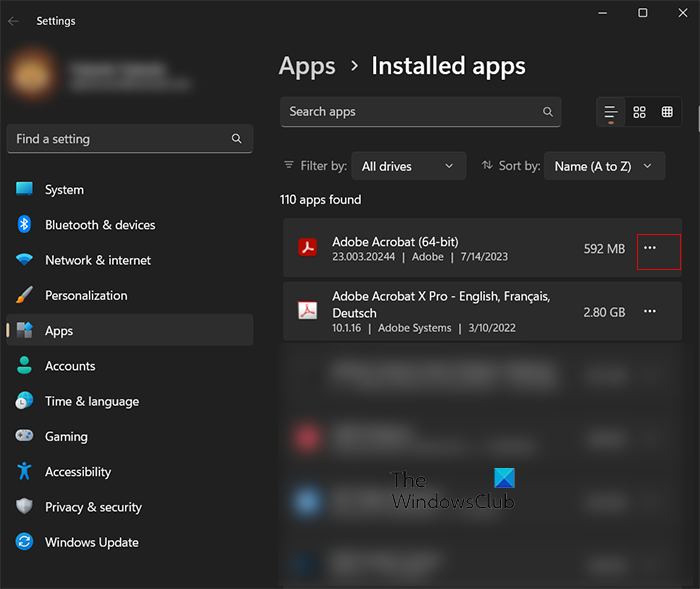Screen dimensions: 700x589
Task: Open System settings in sidebar
Action: coord(64,190)
